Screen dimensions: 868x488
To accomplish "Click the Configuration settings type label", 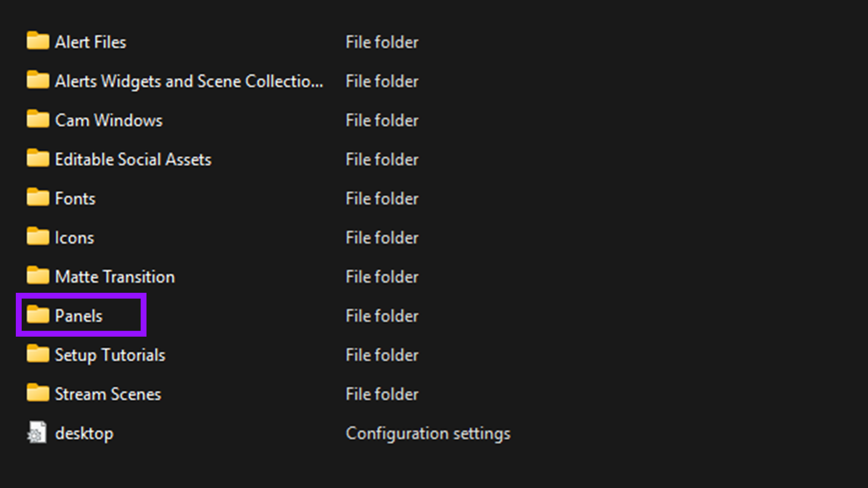I will click(x=428, y=433).
